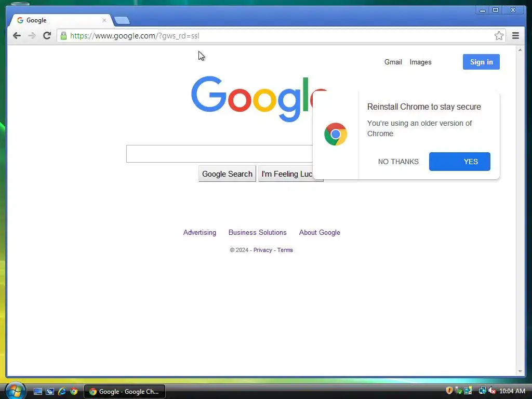
Task: Click the 10:04 AM taskbar clock
Action: tap(512, 391)
